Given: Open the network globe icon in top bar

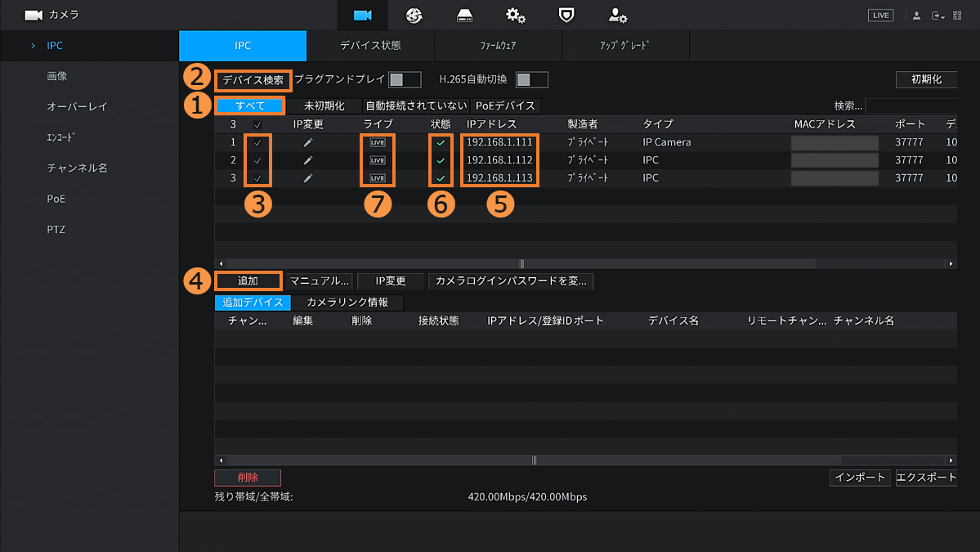Looking at the screenshot, I should click(414, 16).
